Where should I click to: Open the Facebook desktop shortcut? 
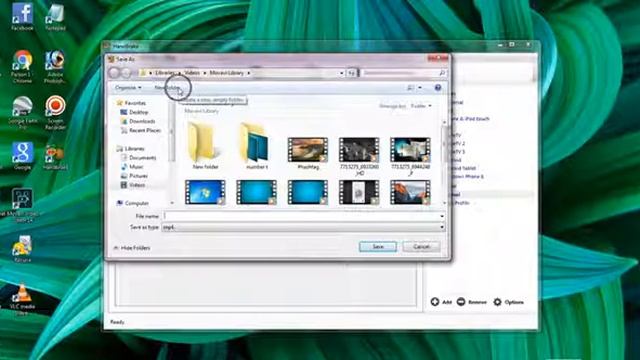pos(22,17)
